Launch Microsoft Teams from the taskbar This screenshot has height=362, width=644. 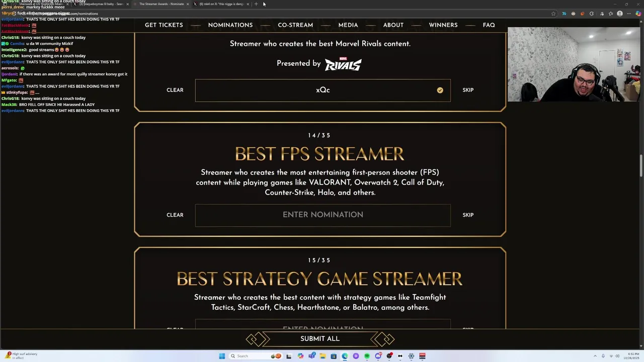[x=312, y=356]
